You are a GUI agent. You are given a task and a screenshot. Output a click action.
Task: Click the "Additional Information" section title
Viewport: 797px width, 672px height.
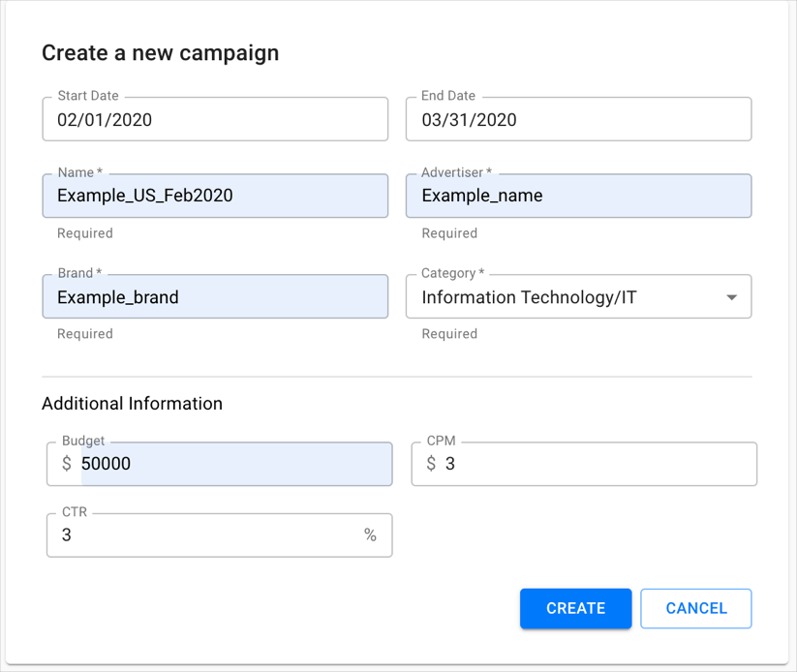tap(132, 404)
